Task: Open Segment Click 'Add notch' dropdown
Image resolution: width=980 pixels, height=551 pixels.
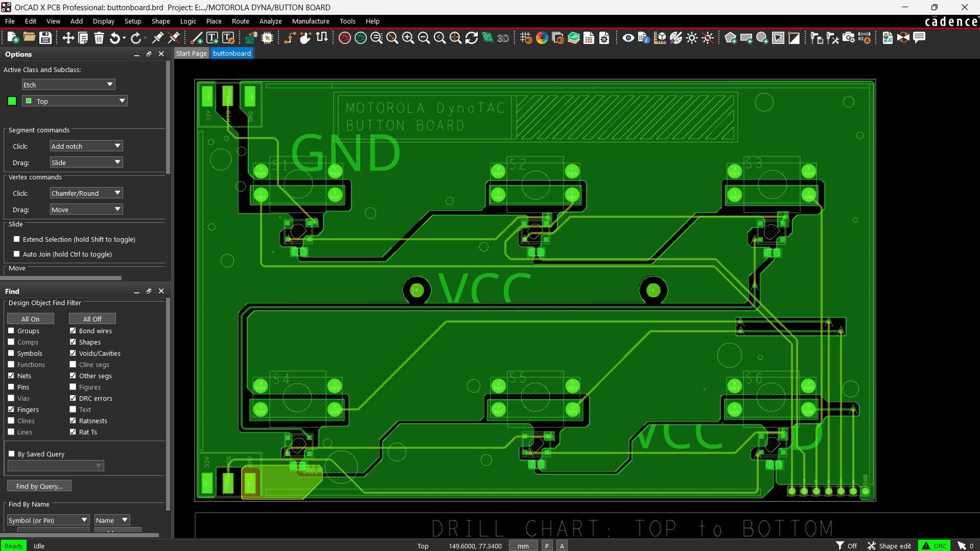Action: pyautogui.click(x=86, y=146)
